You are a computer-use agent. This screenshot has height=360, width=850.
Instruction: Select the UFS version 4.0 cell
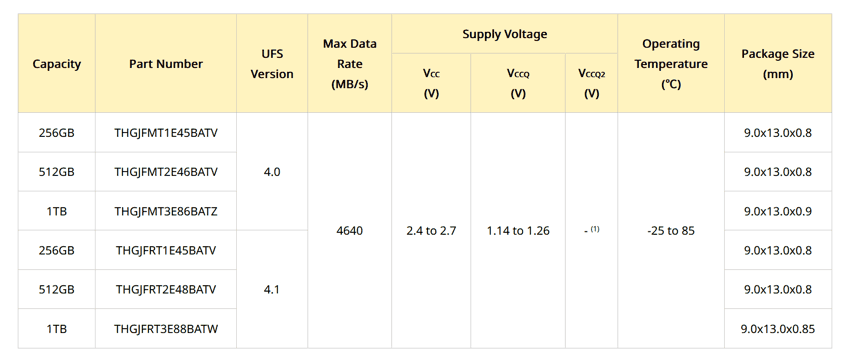(272, 172)
